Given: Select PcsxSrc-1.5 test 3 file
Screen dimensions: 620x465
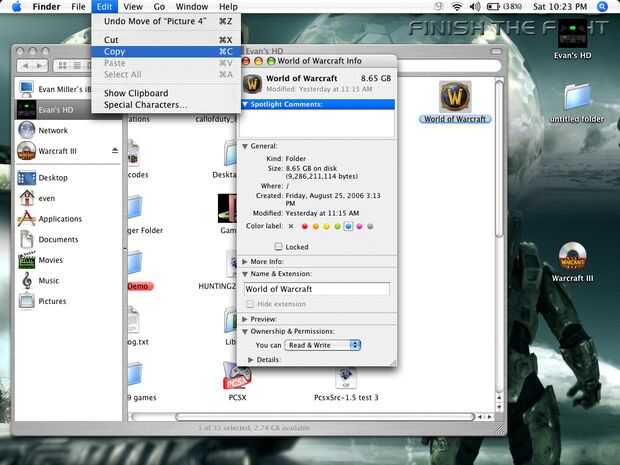Looking at the screenshot, I should pos(346,384).
